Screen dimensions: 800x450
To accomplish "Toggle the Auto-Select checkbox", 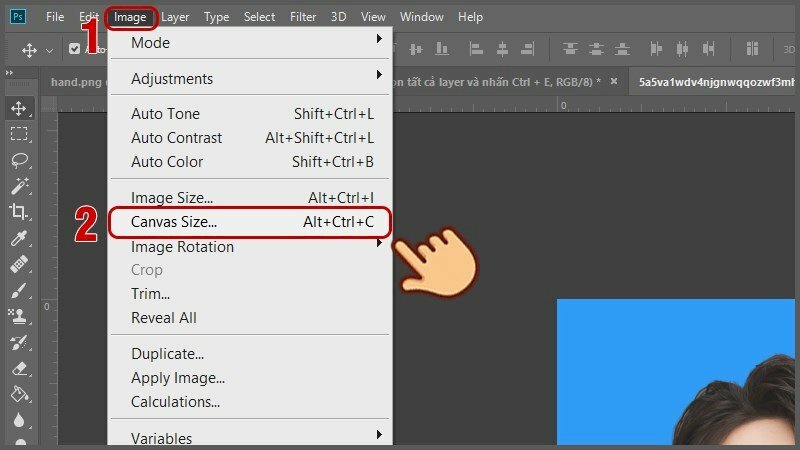I will point(75,48).
